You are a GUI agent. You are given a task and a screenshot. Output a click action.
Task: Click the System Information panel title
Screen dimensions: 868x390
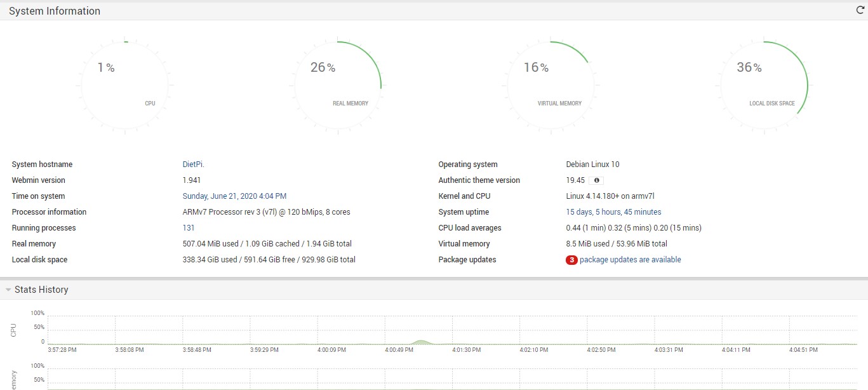click(55, 11)
